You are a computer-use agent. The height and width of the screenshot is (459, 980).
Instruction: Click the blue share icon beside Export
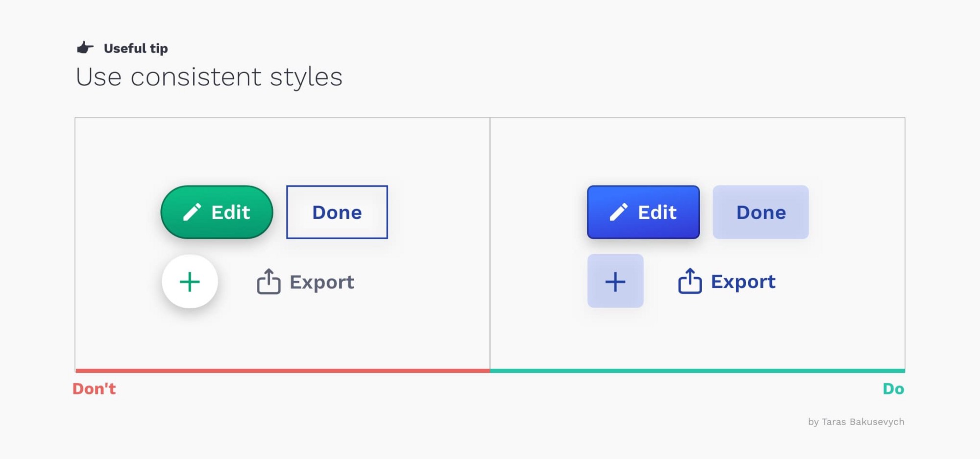(x=690, y=281)
